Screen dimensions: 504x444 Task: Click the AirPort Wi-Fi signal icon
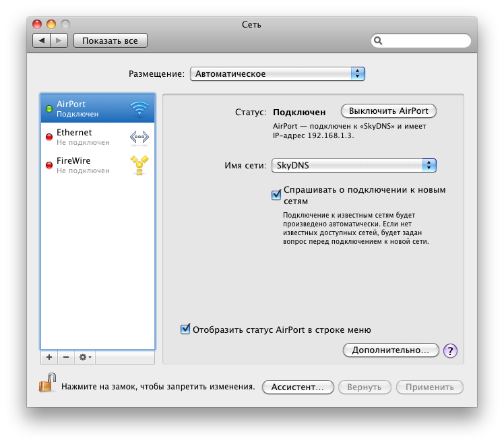tap(139, 108)
